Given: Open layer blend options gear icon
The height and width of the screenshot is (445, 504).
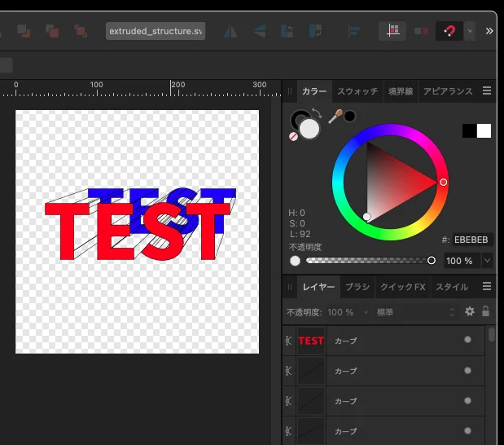Looking at the screenshot, I should click(x=470, y=311).
